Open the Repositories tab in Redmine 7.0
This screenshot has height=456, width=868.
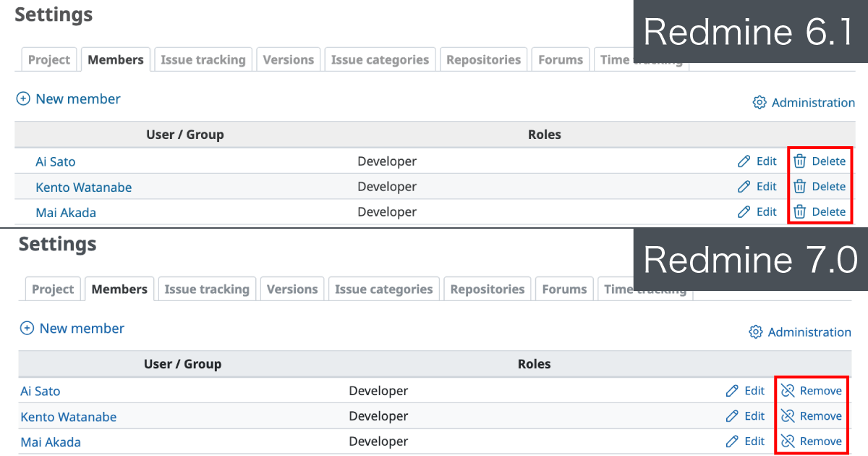(x=487, y=289)
